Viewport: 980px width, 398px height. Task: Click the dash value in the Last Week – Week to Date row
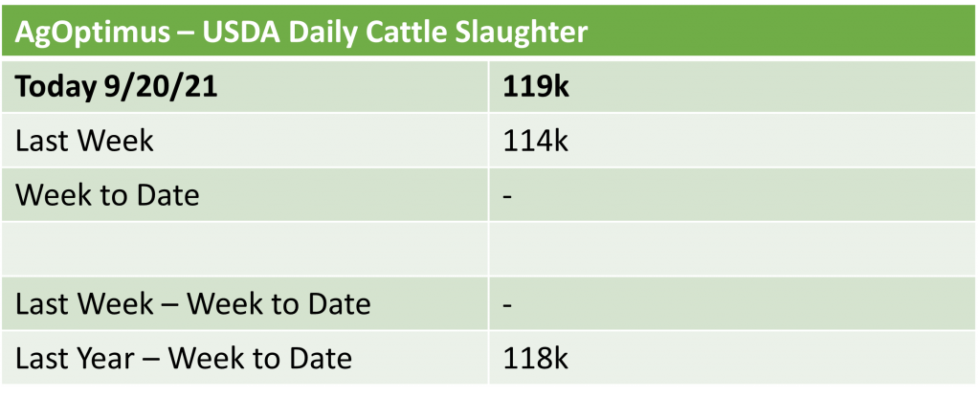(508, 304)
